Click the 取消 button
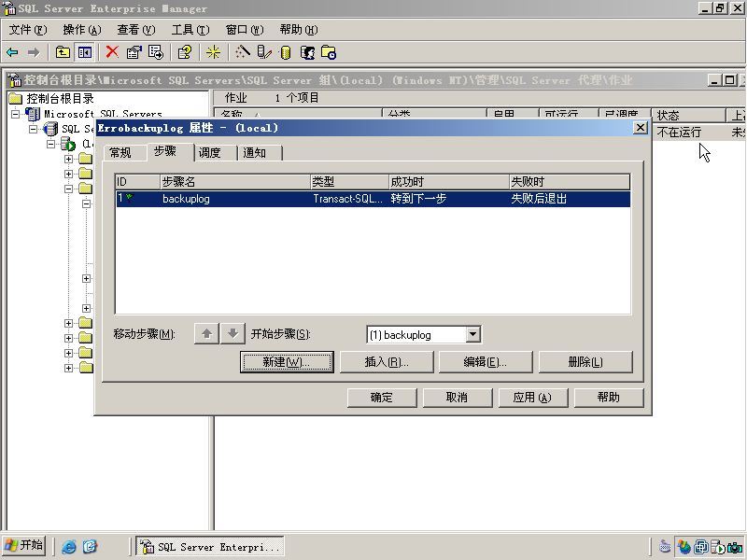747x560 pixels. pyautogui.click(x=457, y=398)
